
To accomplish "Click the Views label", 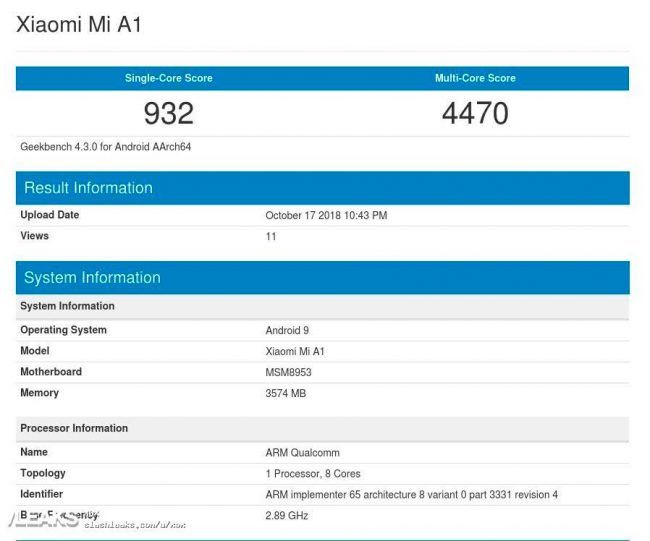I will pyautogui.click(x=34, y=235).
